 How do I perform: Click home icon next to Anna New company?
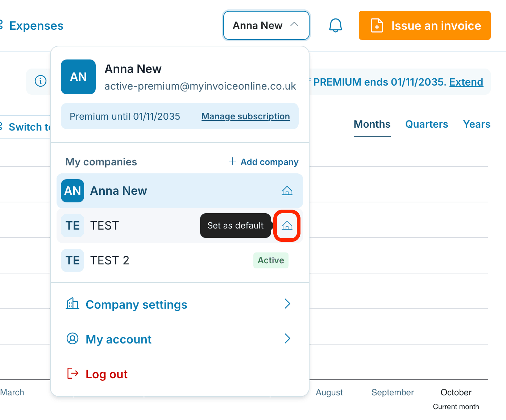287,191
